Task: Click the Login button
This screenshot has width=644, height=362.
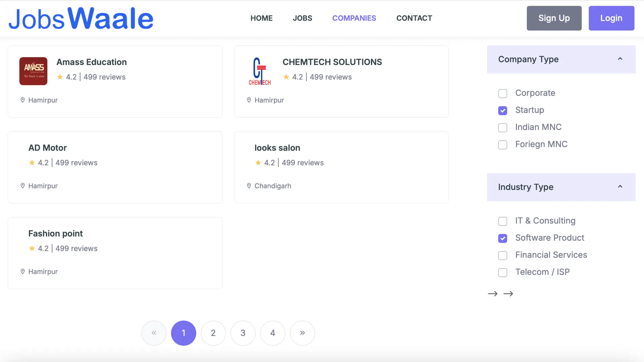Action: [611, 18]
